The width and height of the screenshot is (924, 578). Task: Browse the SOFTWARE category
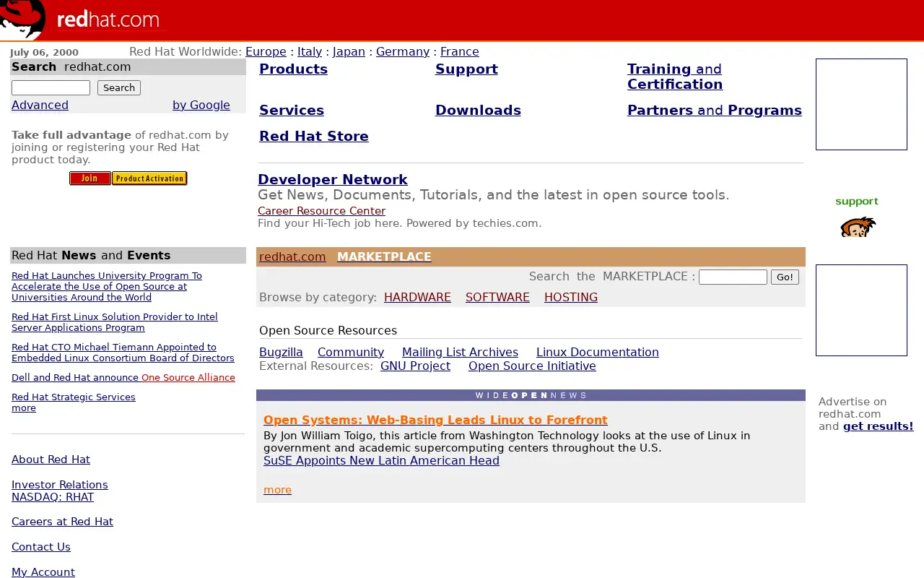coord(497,297)
